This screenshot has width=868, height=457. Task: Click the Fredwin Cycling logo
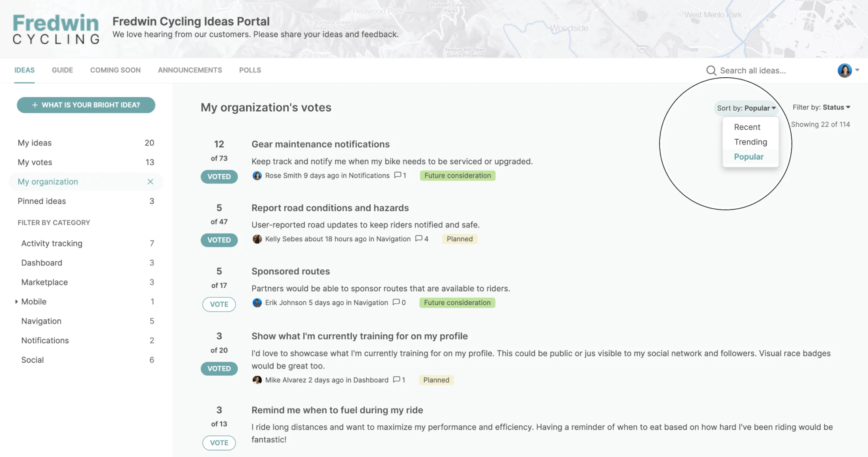(x=56, y=29)
